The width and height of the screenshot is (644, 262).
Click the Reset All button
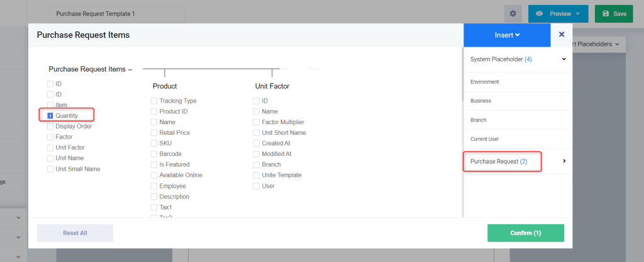coord(75,233)
